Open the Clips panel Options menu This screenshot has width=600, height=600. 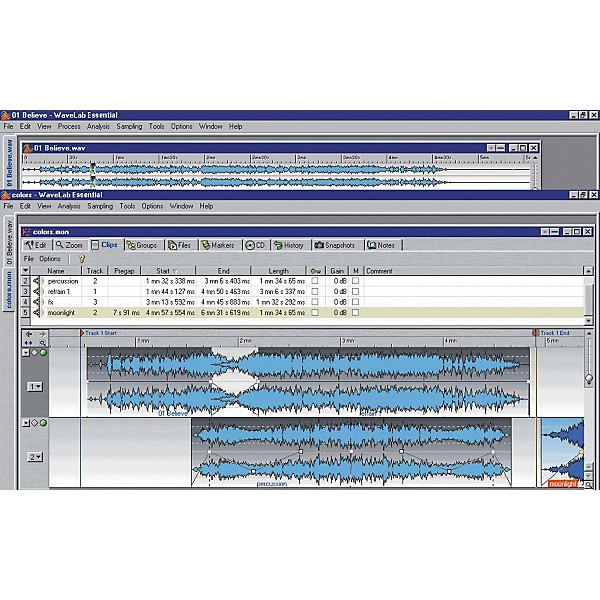tap(50, 259)
